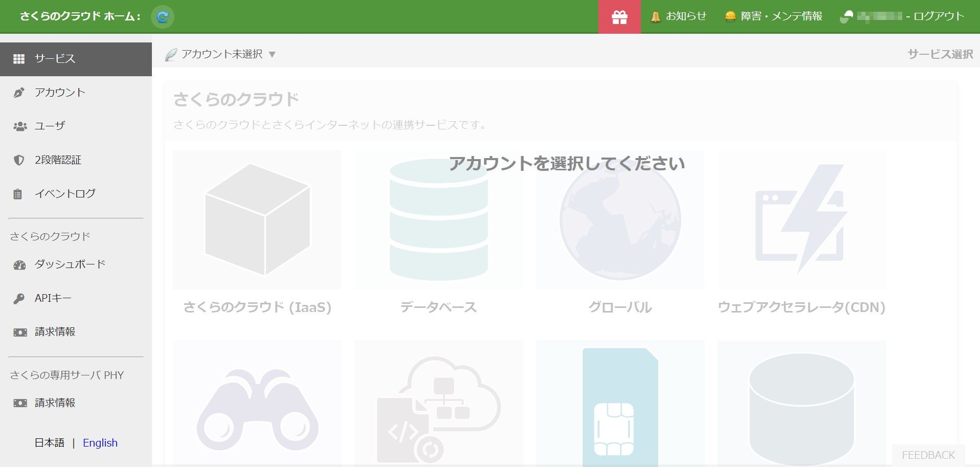Open the FEEDBACK button
980x467 pixels.
coord(928,455)
